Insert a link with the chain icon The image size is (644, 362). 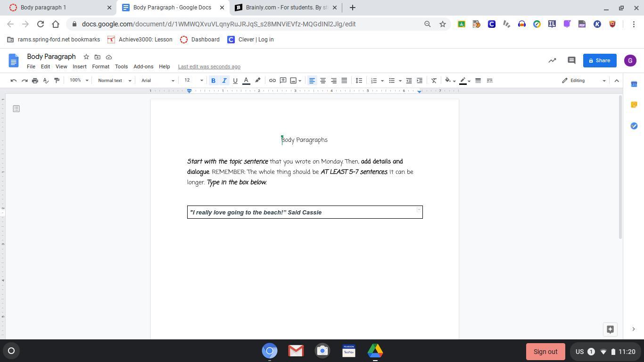click(x=272, y=81)
